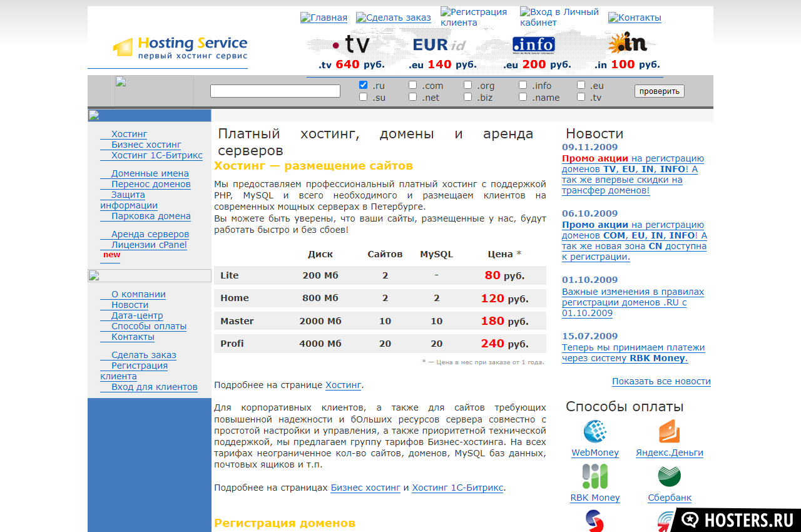Click the Яндекс.Деньги text link
This screenshot has height=532, width=801.
coord(670,453)
